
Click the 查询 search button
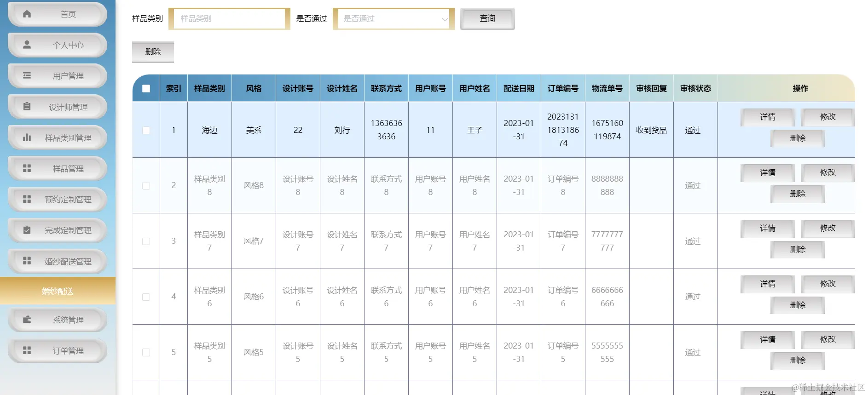(487, 18)
